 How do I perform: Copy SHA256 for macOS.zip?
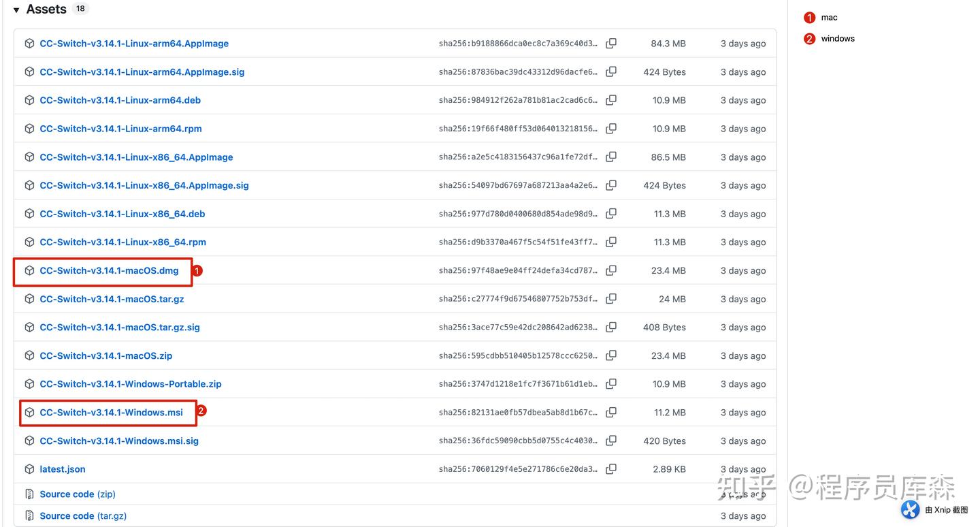[611, 355]
